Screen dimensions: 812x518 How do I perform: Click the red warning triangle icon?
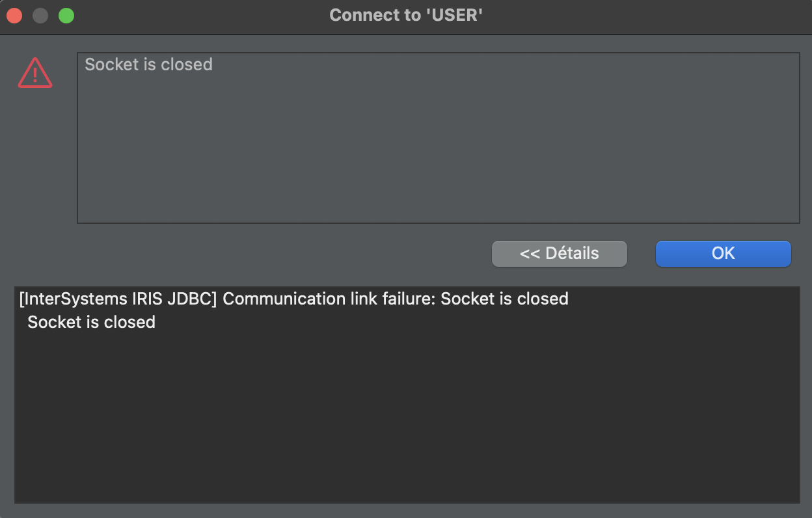[35, 73]
